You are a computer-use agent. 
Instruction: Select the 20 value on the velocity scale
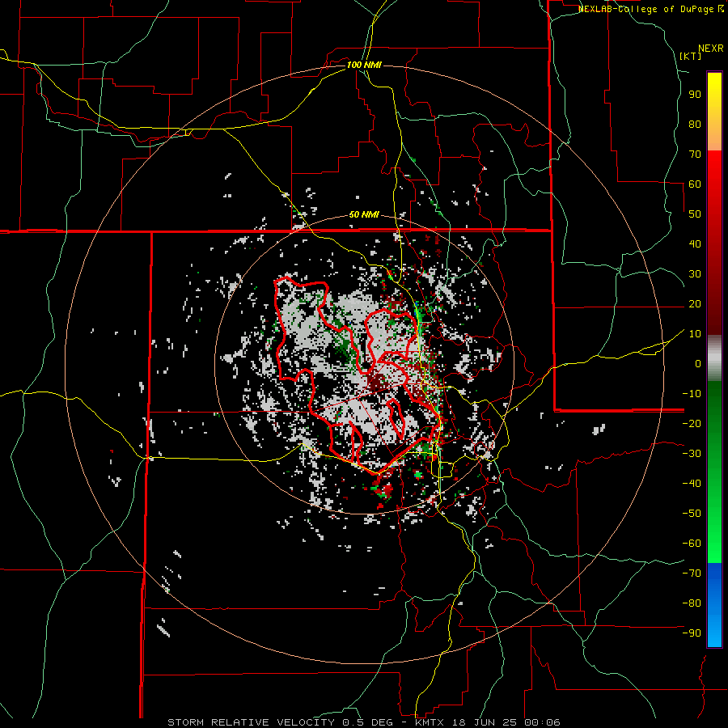695,303
